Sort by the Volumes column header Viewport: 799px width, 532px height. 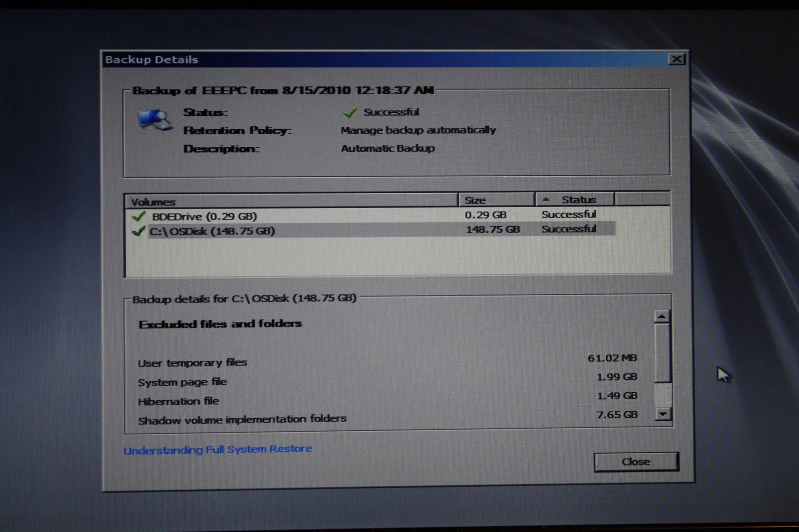click(x=291, y=201)
